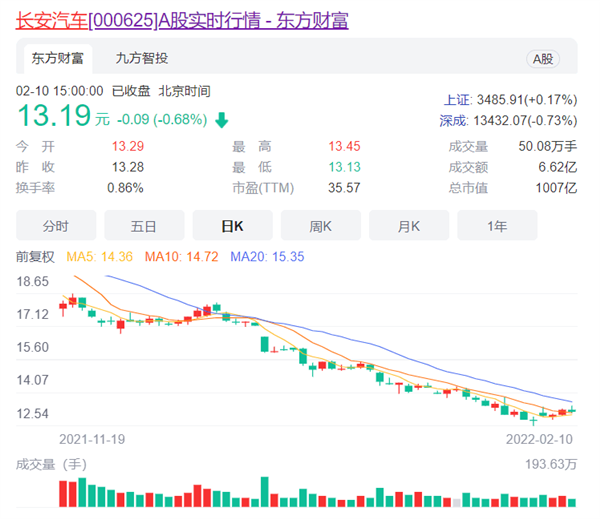Click the MA10: 14.72 legend
The image size is (600, 519).
click(181, 256)
